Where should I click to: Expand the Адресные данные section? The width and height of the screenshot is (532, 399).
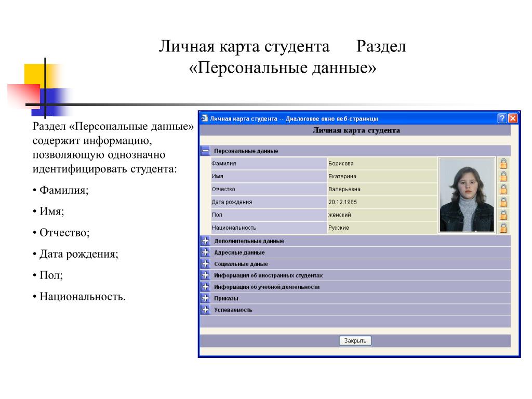coord(205,252)
